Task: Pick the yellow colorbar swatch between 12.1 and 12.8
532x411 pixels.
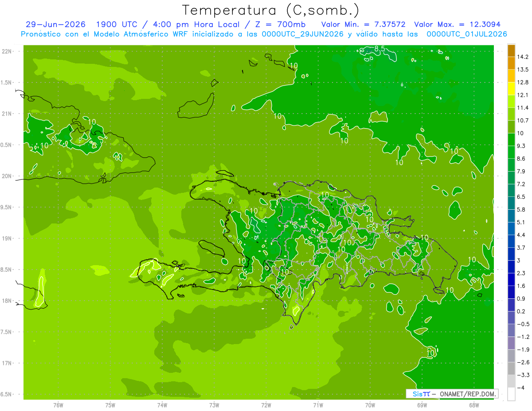Action: point(511,89)
